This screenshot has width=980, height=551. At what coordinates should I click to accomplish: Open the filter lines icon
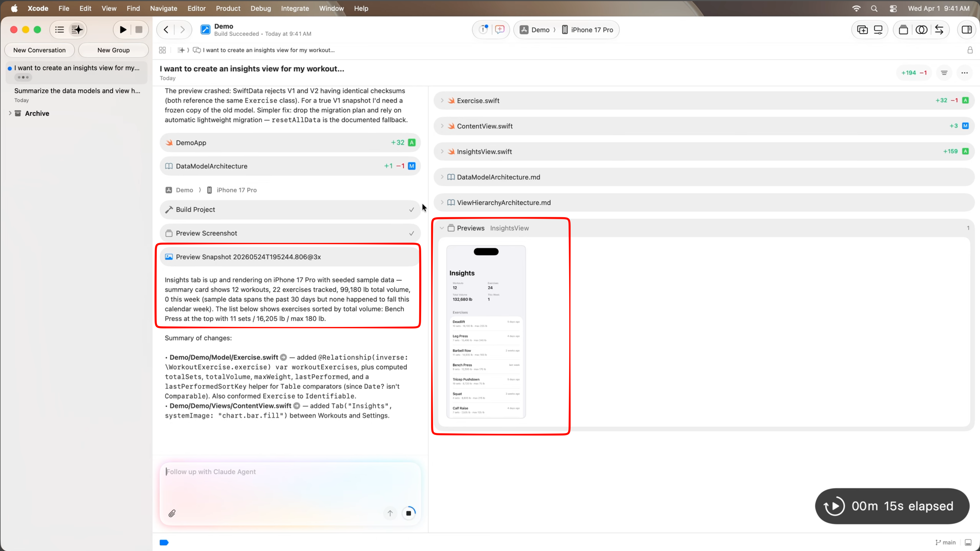tap(944, 73)
